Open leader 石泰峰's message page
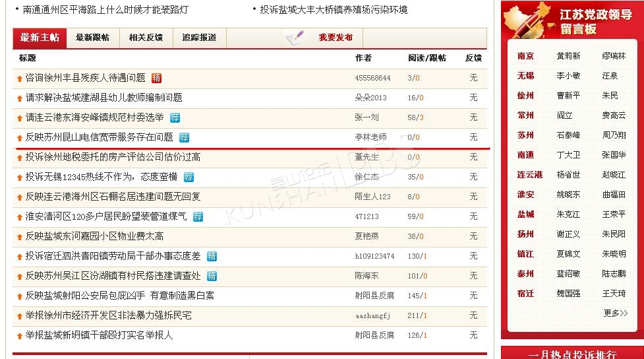644x359 pixels. (568, 135)
